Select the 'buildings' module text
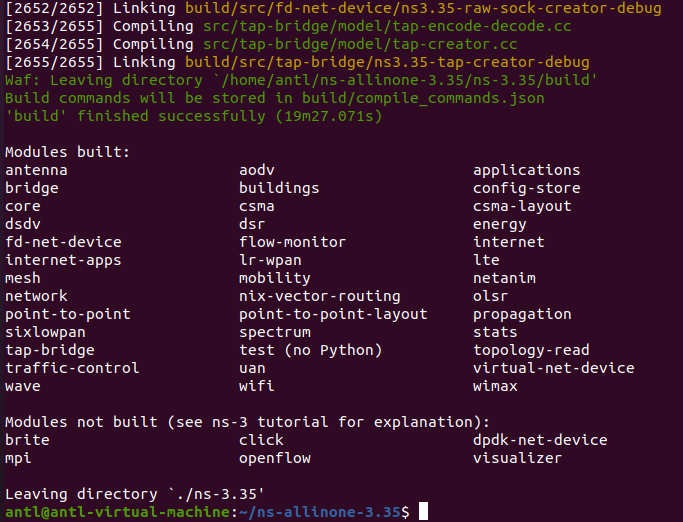This screenshot has height=522, width=683. click(279, 188)
